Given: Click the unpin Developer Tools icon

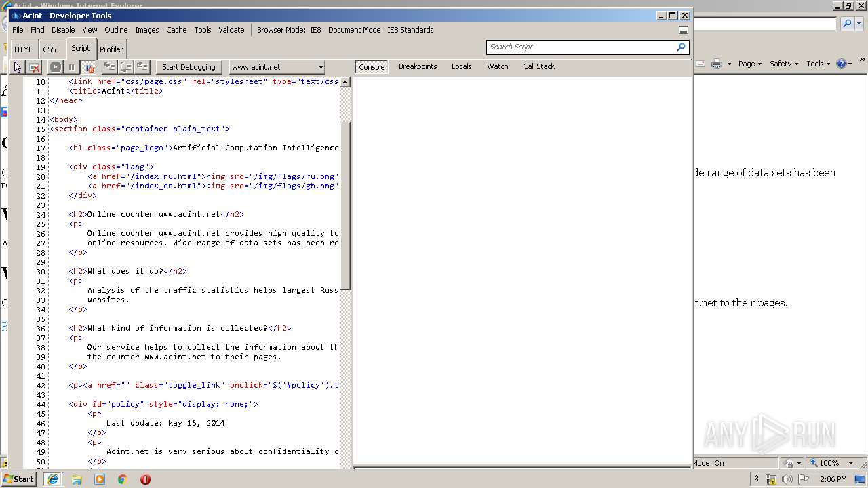Looking at the screenshot, I should [x=684, y=30].
